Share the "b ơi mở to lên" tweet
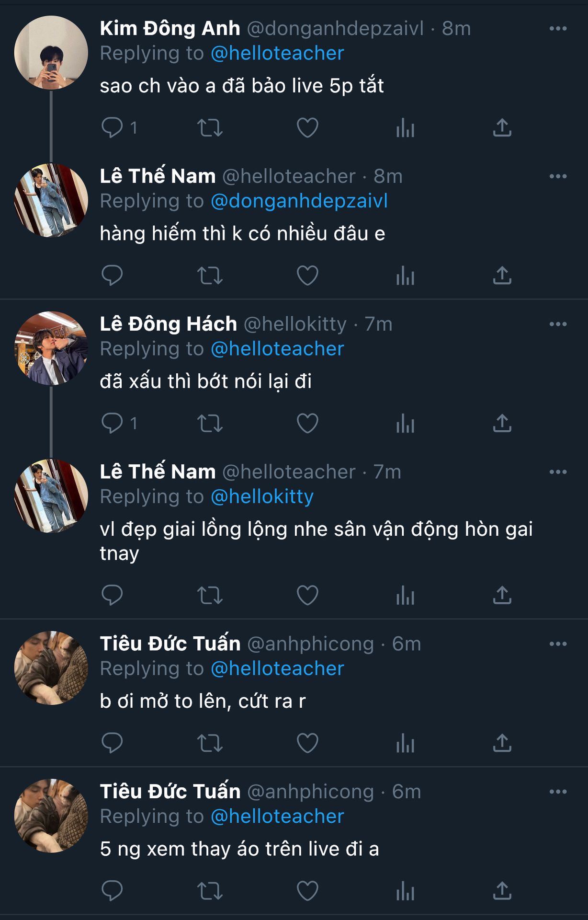Viewport: 588px width, 920px height. [x=502, y=743]
